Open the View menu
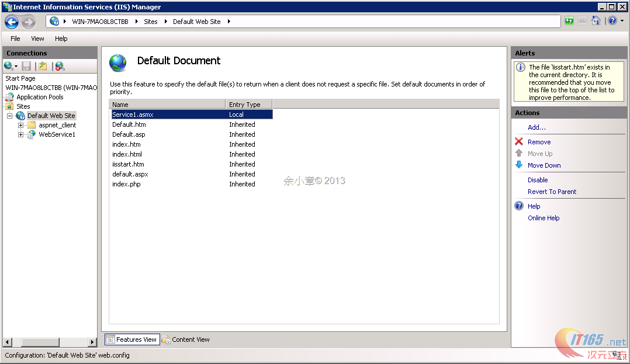Screen dimensions: 630x364 (x=38, y=39)
